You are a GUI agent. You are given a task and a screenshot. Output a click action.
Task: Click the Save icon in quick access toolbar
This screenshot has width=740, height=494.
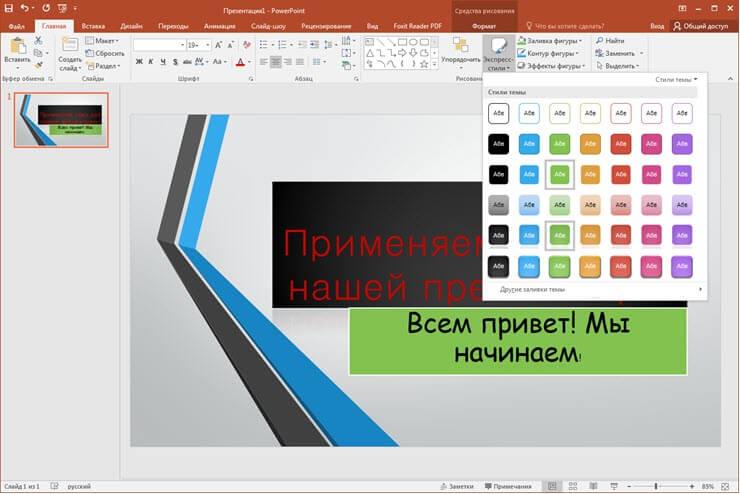tap(8, 8)
